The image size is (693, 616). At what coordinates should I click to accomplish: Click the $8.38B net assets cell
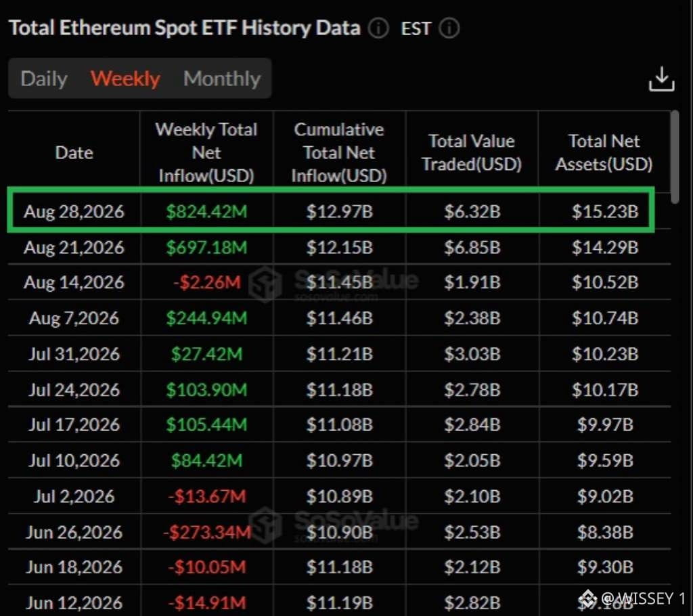point(605,533)
